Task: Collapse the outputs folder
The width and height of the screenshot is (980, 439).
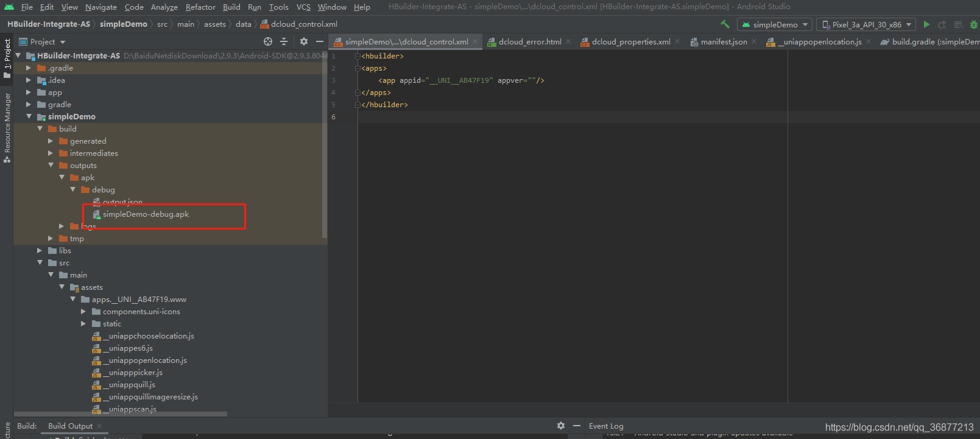Action: point(51,165)
